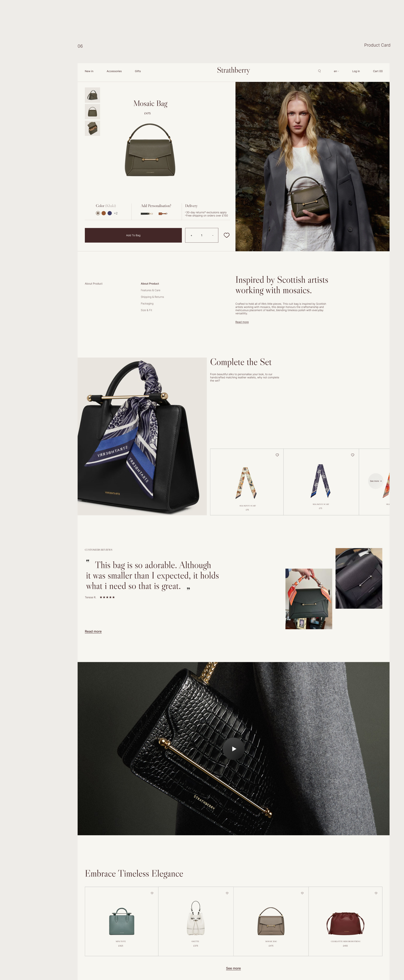Click the search magnifier icon in header

point(319,71)
